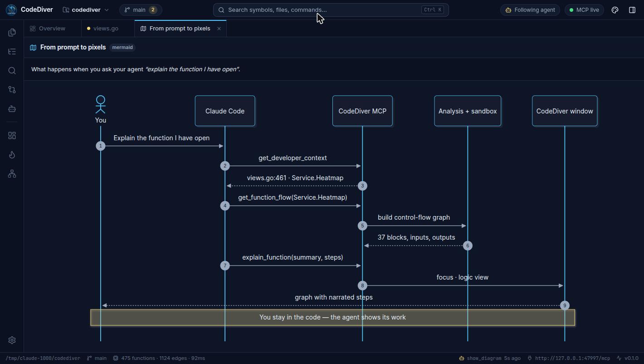Open the source control branches sidebar icon
This screenshot has height=364, width=644.
pos(12,89)
